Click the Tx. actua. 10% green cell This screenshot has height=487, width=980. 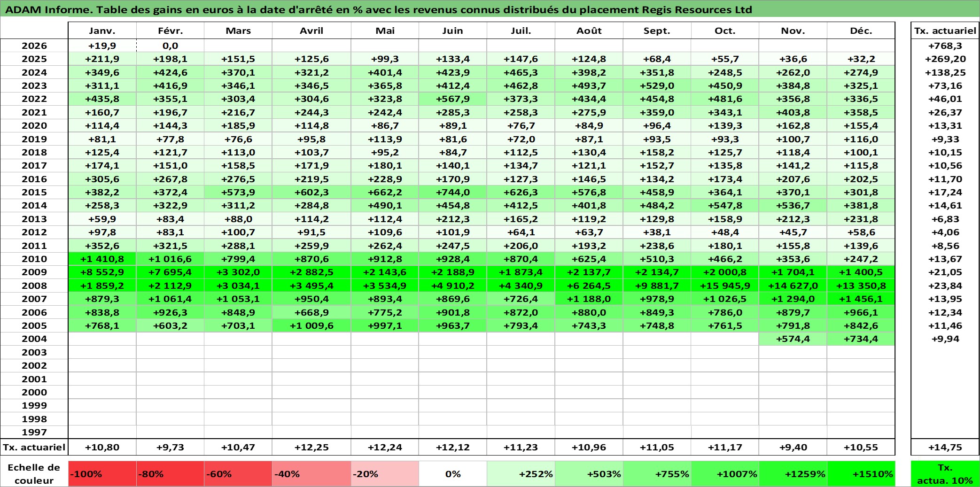(x=945, y=474)
